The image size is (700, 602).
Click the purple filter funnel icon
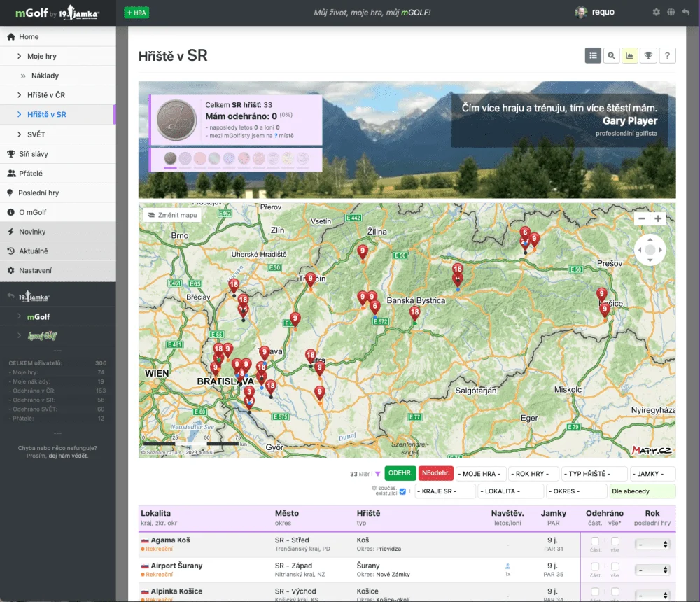[x=378, y=474]
